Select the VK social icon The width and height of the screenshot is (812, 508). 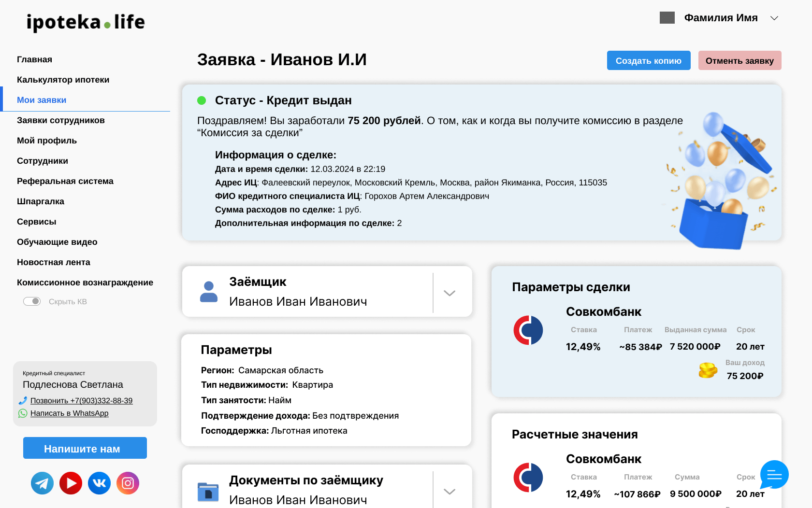tap(99, 483)
